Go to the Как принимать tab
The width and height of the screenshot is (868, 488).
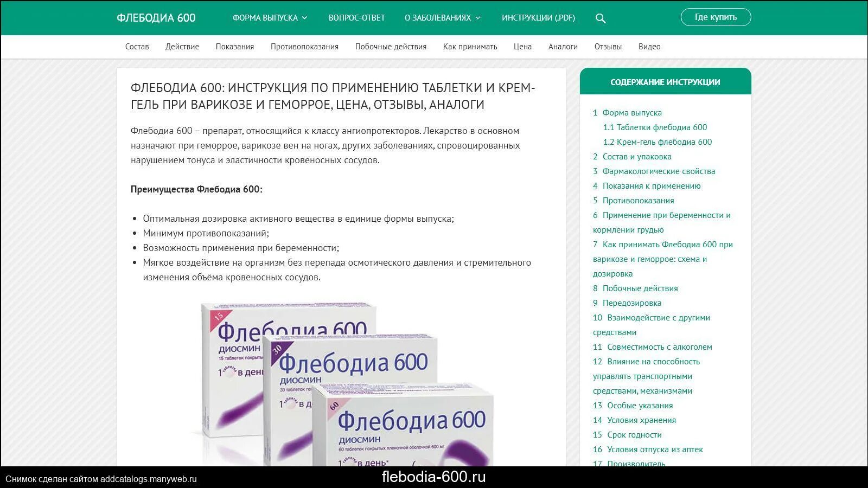tap(470, 47)
